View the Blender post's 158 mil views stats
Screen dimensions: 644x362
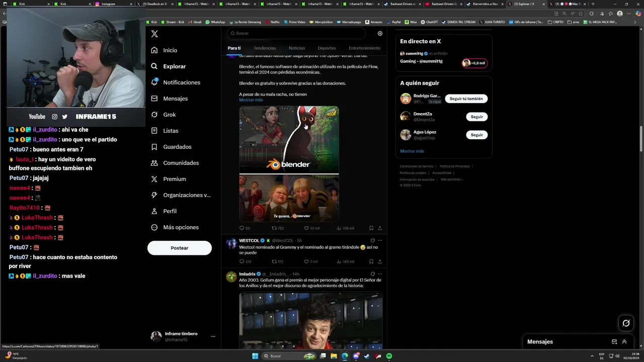[345, 228]
